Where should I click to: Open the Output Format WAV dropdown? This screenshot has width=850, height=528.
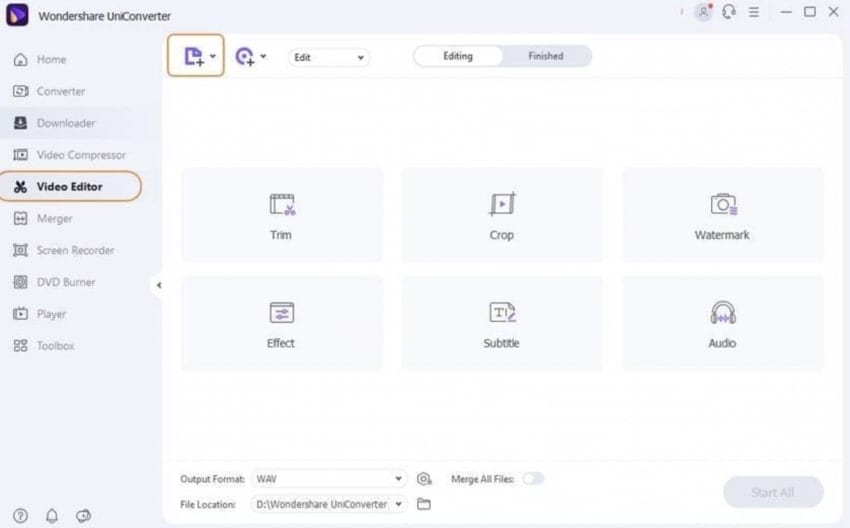[x=329, y=479]
